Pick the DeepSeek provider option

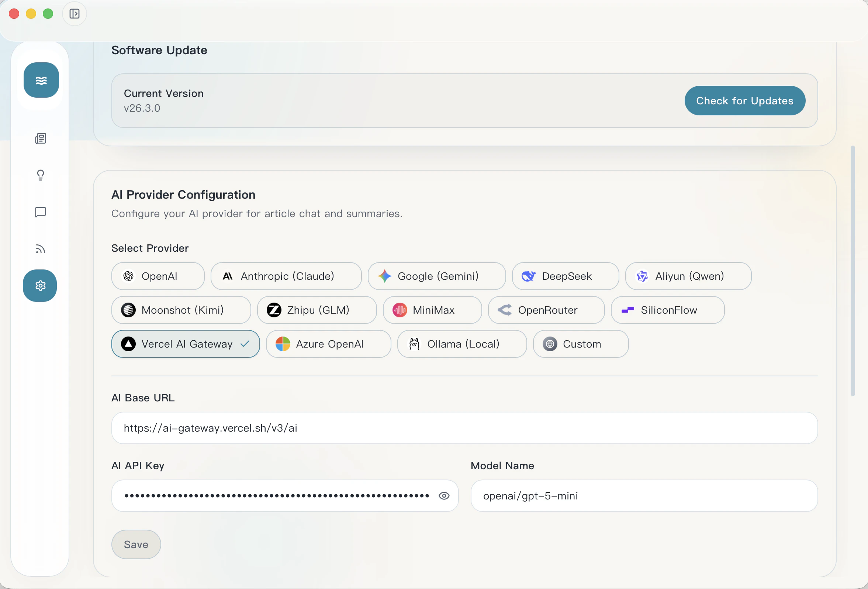click(x=565, y=276)
